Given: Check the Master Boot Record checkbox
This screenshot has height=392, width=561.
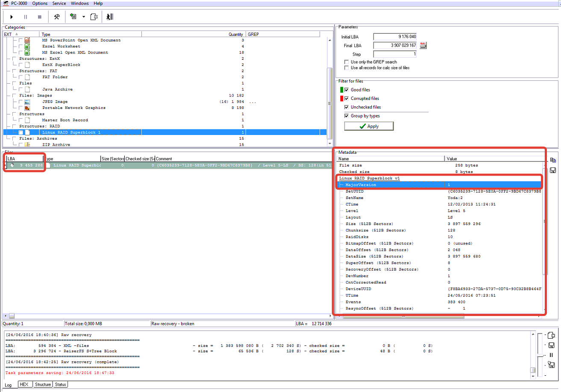Looking at the screenshot, I should pos(21,120).
